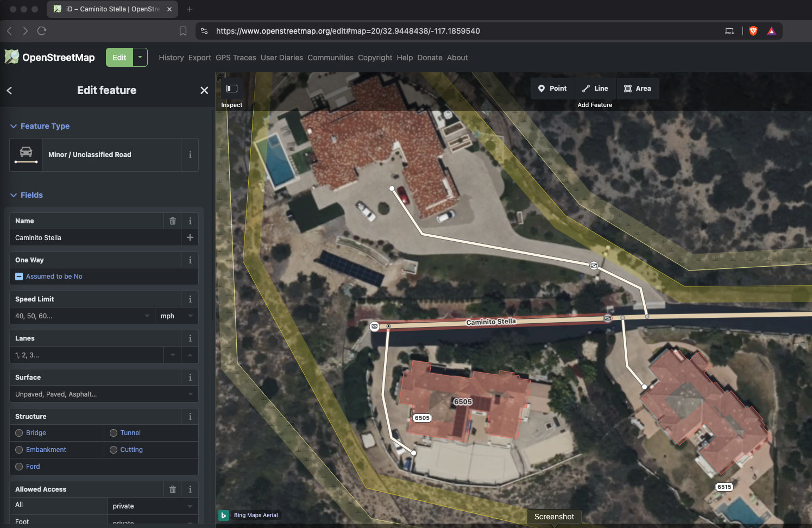Viewport: 812px width, 528px height.
Task: Show info for the One Way field
Action: [x=190, y=260]
